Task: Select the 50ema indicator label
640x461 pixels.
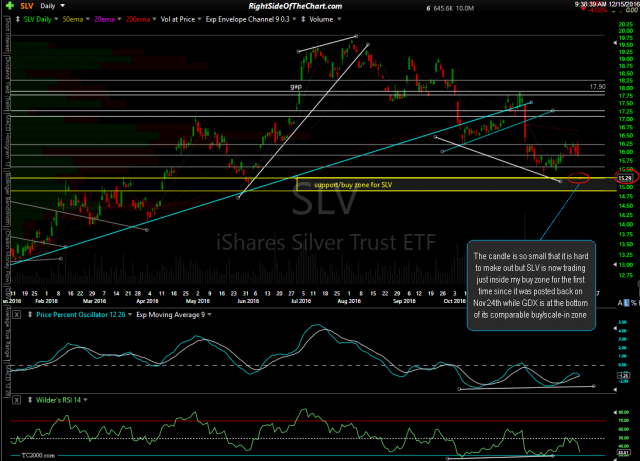Action: 73,19
